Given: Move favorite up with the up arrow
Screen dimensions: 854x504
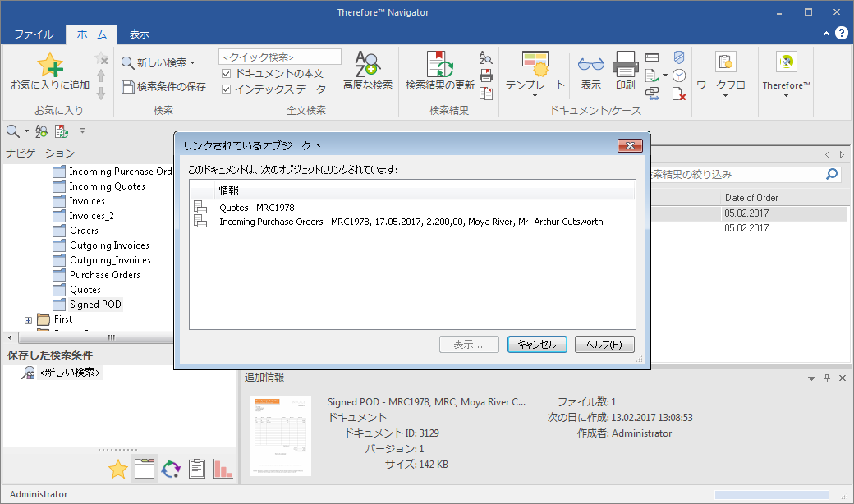Looking at the screenshot, I should tap(101, 76).
